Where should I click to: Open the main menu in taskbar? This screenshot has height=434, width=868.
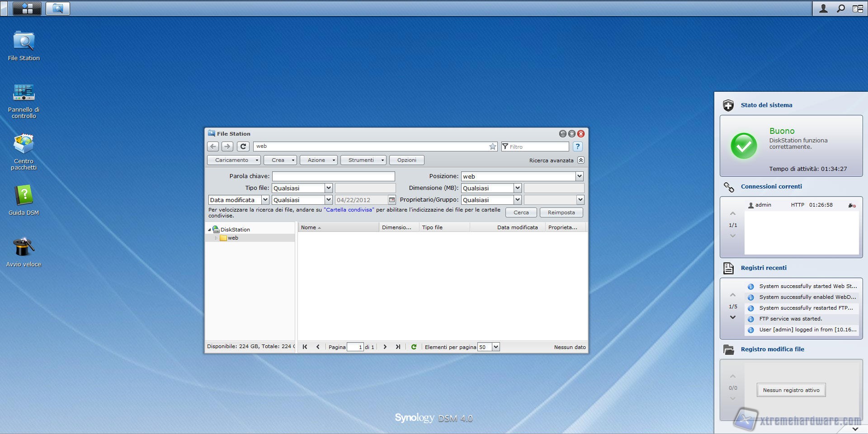point(27,9)
